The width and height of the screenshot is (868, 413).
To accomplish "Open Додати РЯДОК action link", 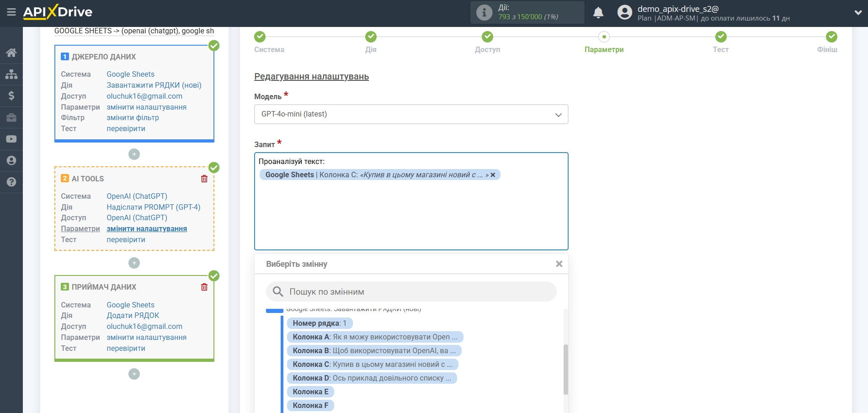I will pos(133,315).
